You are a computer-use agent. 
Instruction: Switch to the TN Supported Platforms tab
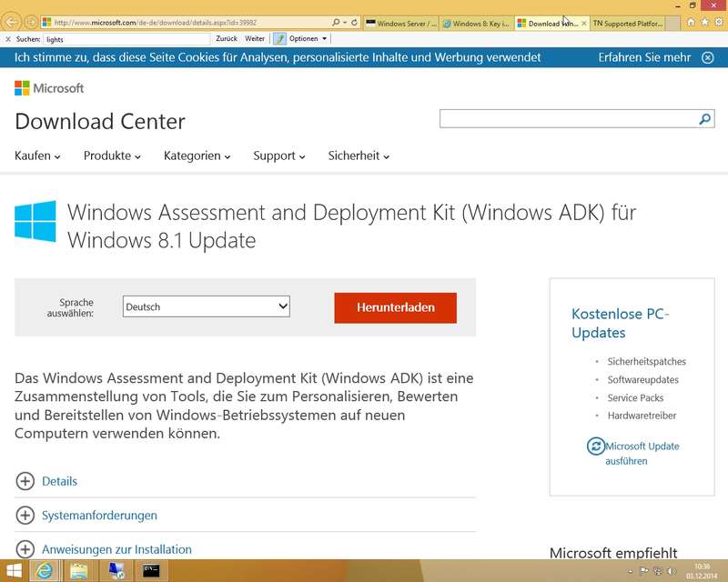point(628,24)
